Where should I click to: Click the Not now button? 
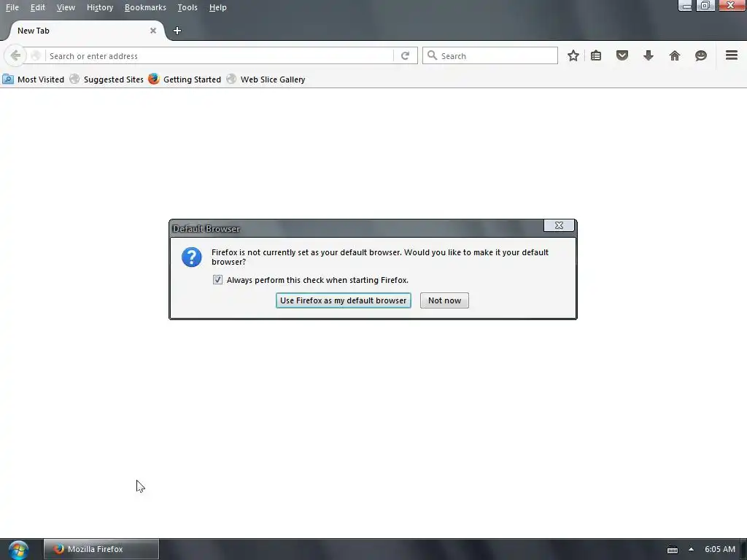pos(444,300)
